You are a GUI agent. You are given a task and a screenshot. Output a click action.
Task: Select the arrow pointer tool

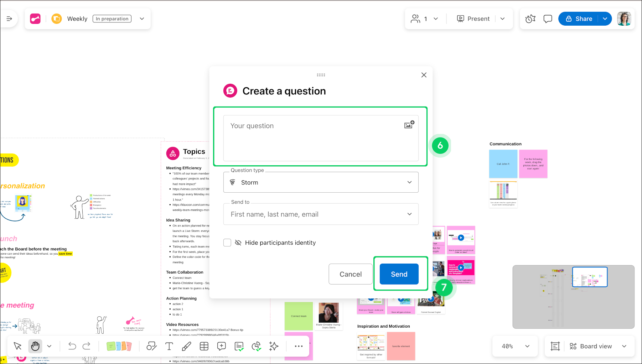point(17,346)
